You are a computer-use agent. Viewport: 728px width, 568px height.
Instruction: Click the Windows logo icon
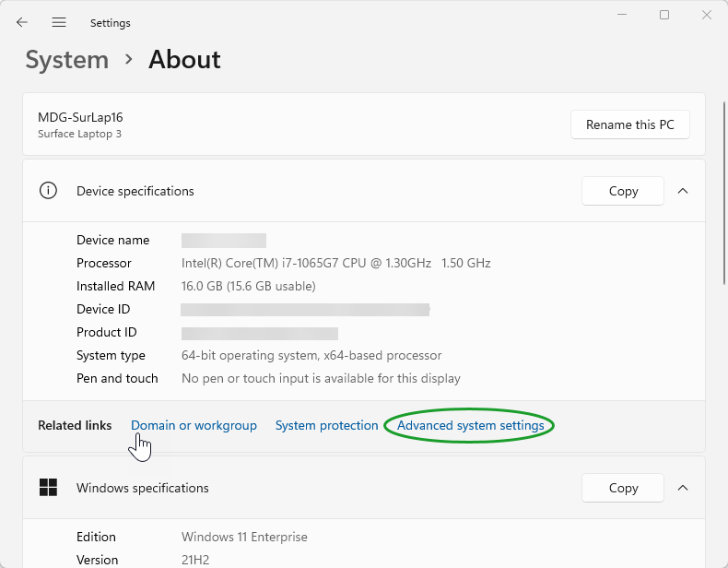tap(48, 488)
